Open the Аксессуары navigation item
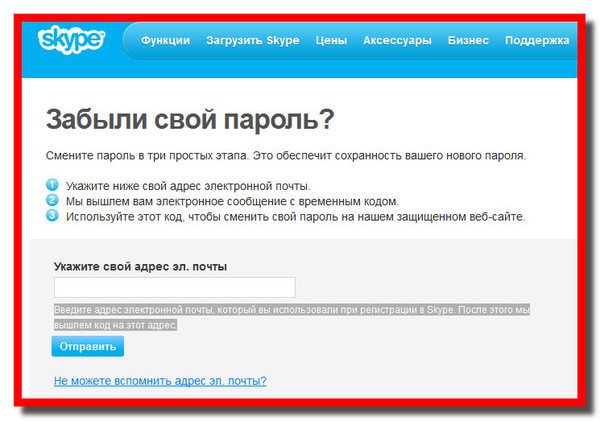The height and width of the screenshot is (421, 600). pos(397,41)
